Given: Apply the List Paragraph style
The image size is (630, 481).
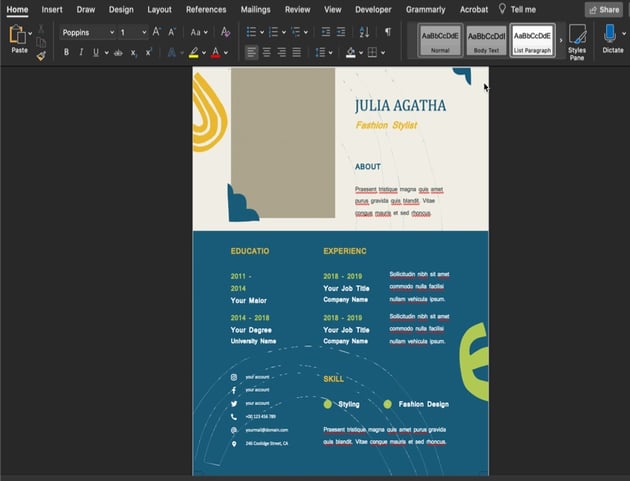Looking at the screenshot, I should coord(532,40).
